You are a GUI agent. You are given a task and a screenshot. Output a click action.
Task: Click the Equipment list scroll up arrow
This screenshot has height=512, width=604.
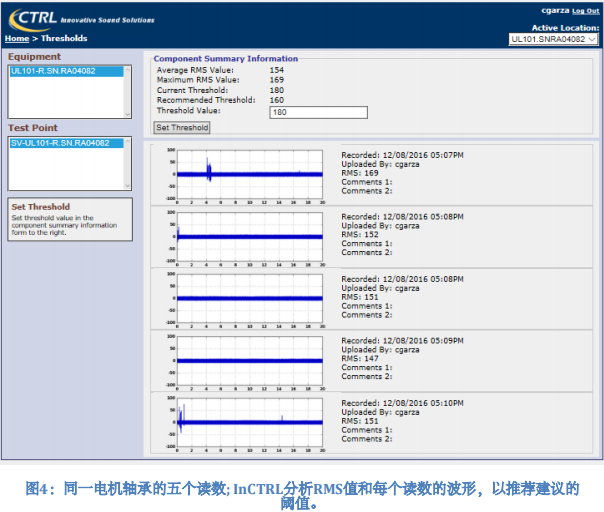127,71
